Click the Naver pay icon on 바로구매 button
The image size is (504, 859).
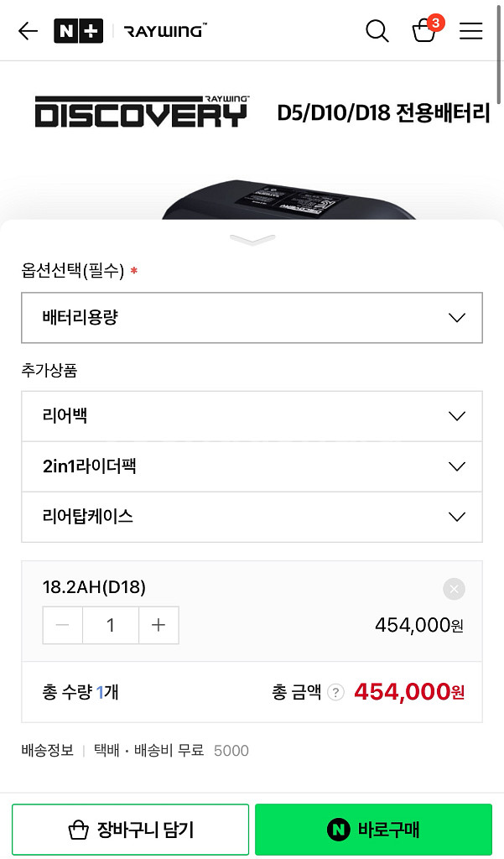point(337,830)
